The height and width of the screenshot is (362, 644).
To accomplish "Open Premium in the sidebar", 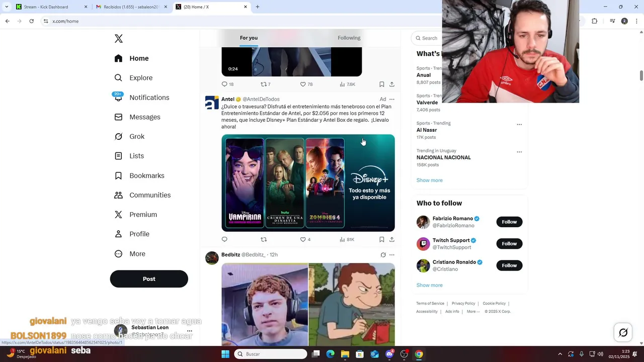I will pyautogui.click(x=135, y=215).
